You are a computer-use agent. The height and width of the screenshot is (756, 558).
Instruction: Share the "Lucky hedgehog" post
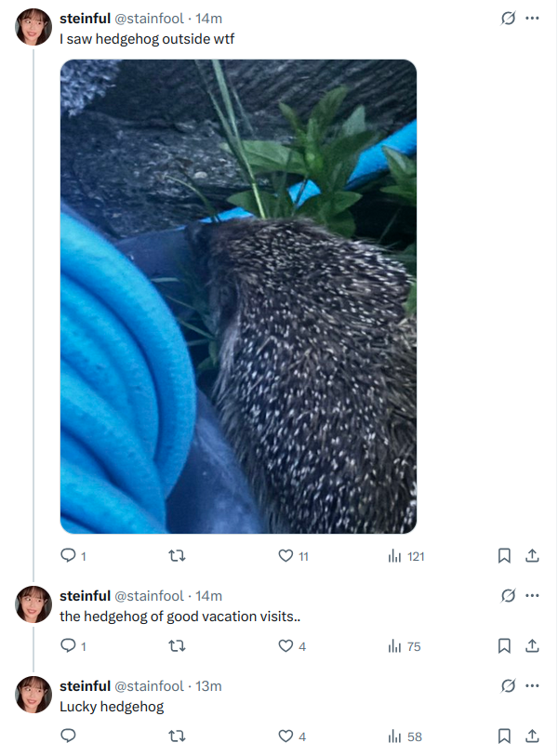[532, 736]
